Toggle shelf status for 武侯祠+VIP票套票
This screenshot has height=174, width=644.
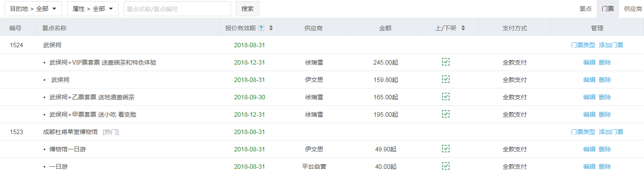[x=446, y=62]
